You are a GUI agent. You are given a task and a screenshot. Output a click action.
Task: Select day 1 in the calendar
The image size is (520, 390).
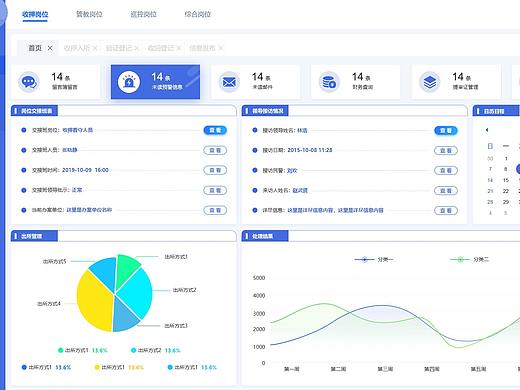(506, 158)
